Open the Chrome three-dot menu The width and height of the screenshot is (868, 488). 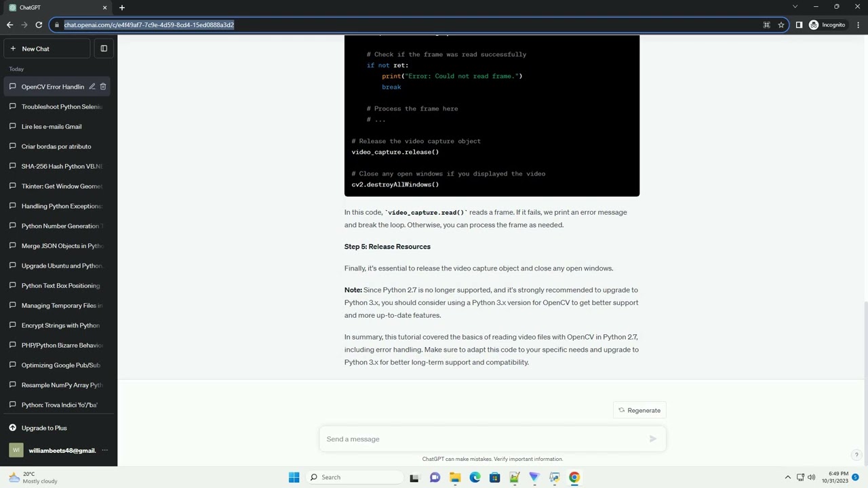(859, 25)
